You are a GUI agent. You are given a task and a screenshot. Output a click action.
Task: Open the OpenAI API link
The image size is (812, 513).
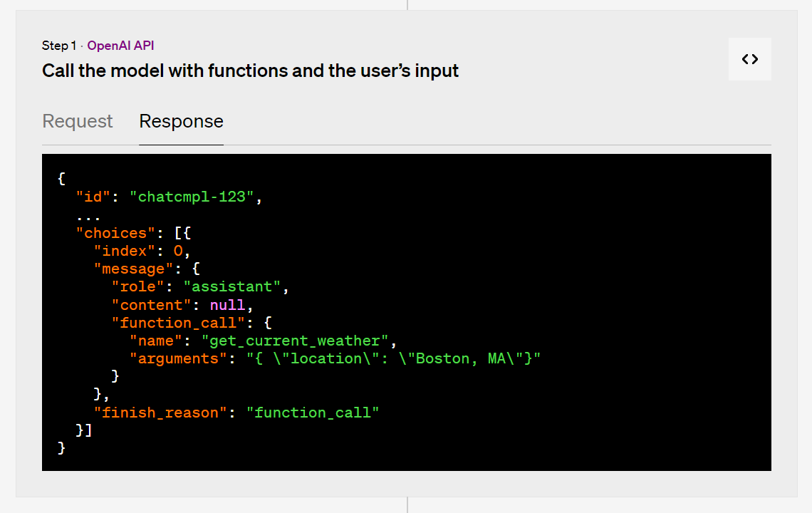pos(120,45)
